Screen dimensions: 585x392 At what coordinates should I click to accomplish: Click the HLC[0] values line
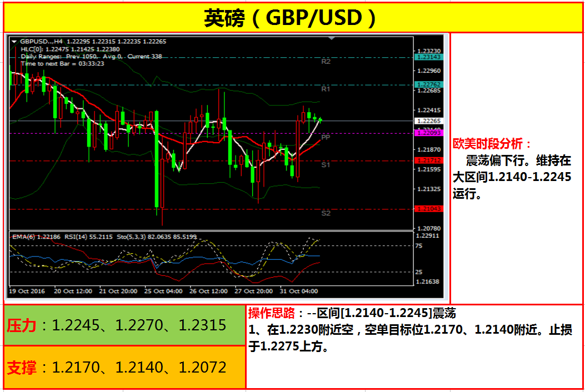[70, 49]
